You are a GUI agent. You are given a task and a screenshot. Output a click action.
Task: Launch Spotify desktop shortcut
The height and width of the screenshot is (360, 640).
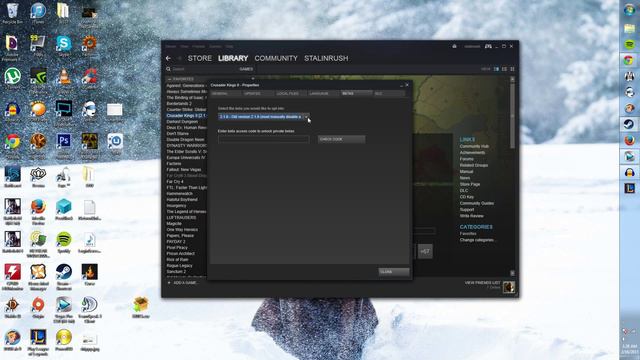point(64,239)
